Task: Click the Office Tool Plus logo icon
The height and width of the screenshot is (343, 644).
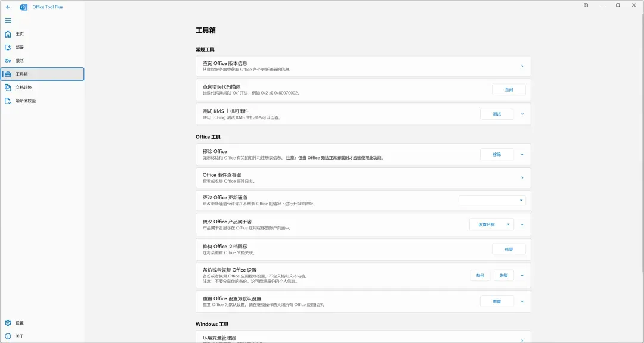Action: coord(24,7)
